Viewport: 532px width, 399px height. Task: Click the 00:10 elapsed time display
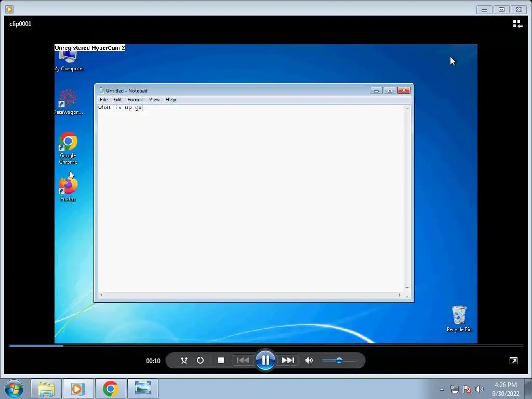[153, 361]
